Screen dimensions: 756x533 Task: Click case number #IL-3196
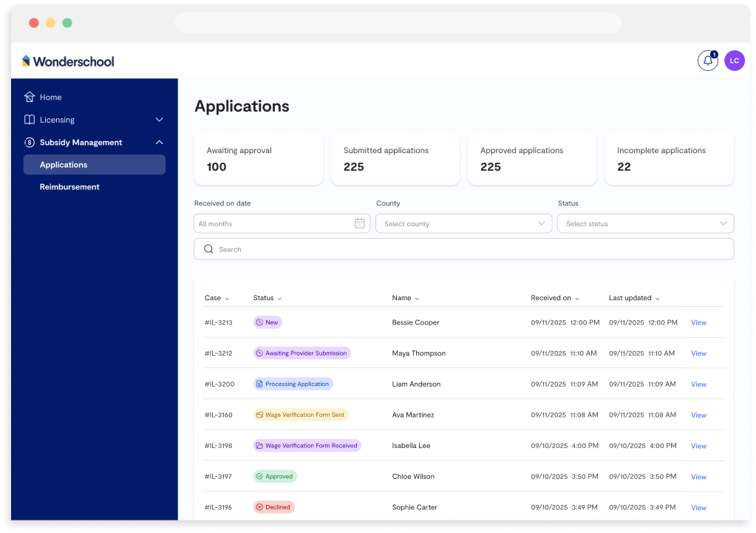pyautogui.click(x=219, y=507)
